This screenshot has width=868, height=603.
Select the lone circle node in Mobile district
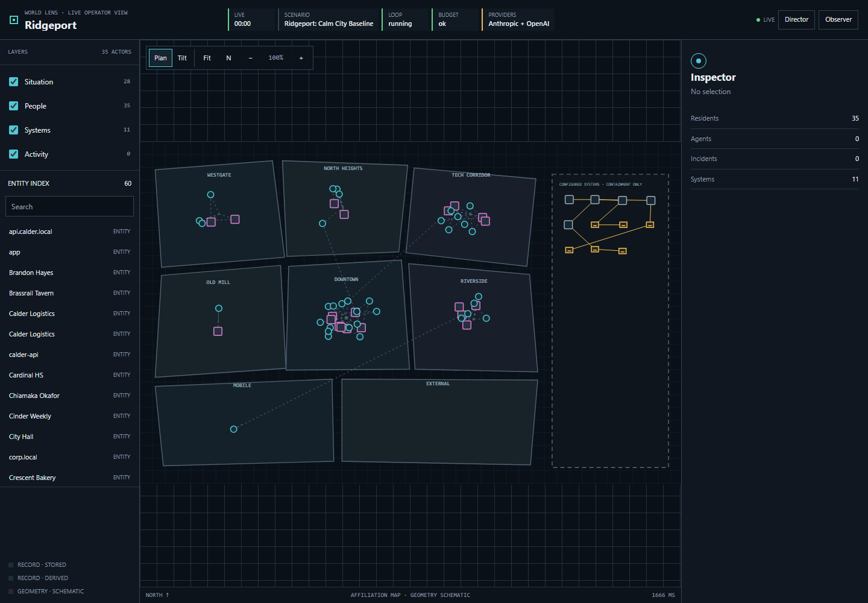tap(234, 429)
